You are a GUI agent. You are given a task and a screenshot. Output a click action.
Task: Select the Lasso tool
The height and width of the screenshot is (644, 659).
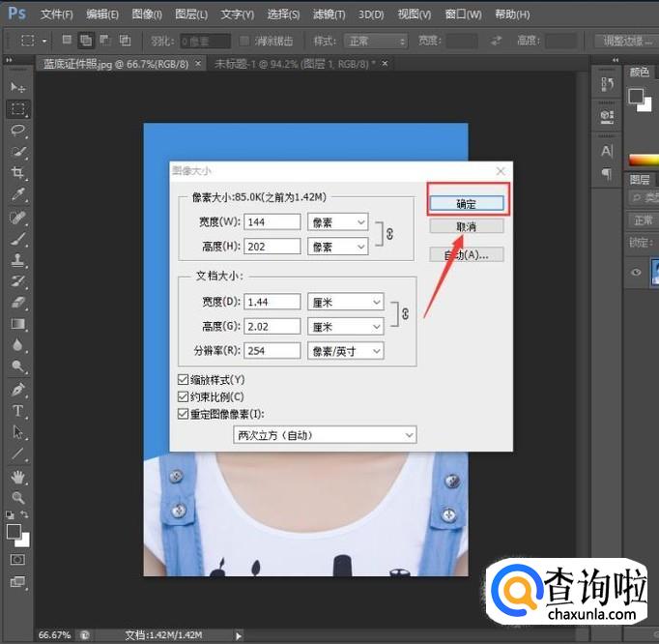point(17,131)
